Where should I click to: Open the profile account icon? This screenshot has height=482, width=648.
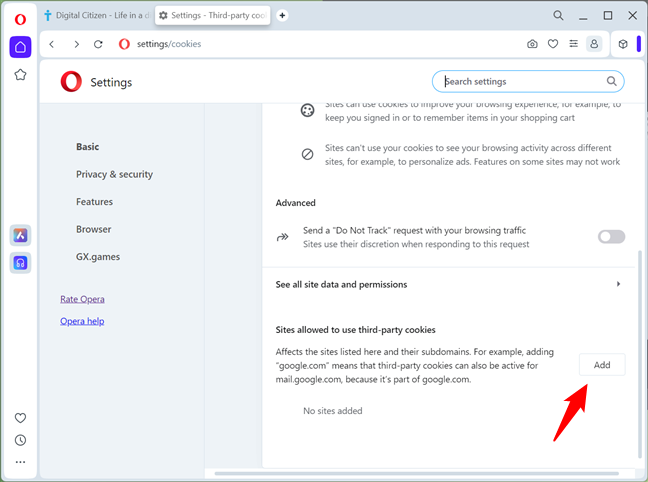coord(594,44)
